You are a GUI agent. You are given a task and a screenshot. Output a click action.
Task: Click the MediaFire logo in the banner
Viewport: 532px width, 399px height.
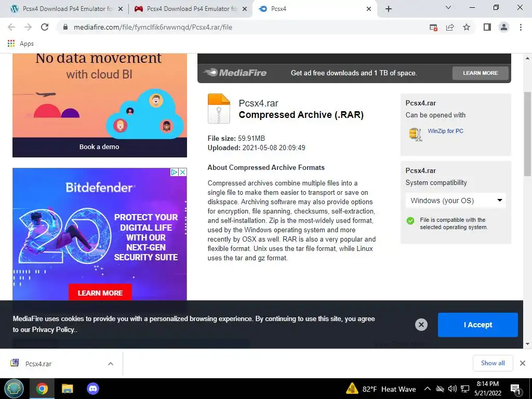pyautogui.click(x=235, y=73)
